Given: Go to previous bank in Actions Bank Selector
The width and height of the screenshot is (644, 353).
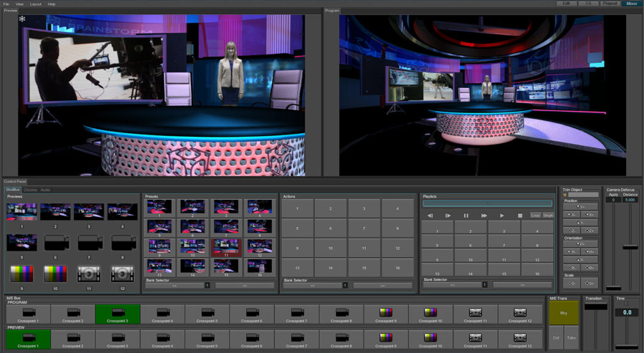Looking at the screenshot, I should pyautogui.click(x=311, y=285).
